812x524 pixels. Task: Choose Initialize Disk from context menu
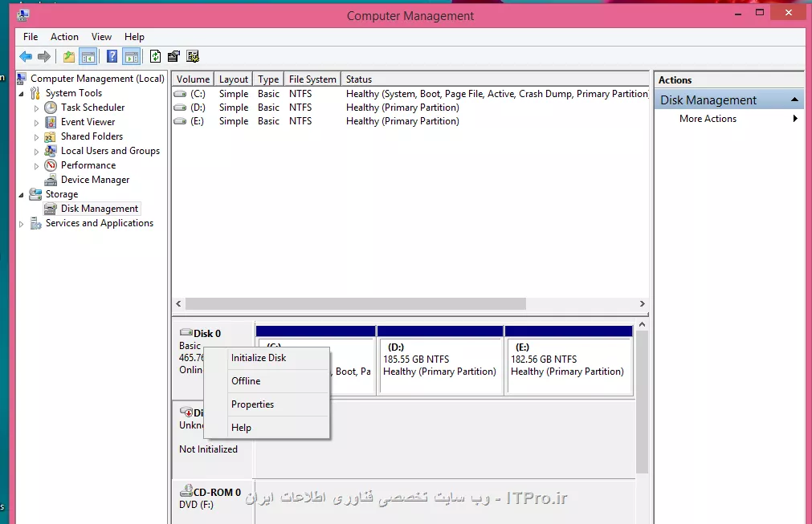[267, 358]
